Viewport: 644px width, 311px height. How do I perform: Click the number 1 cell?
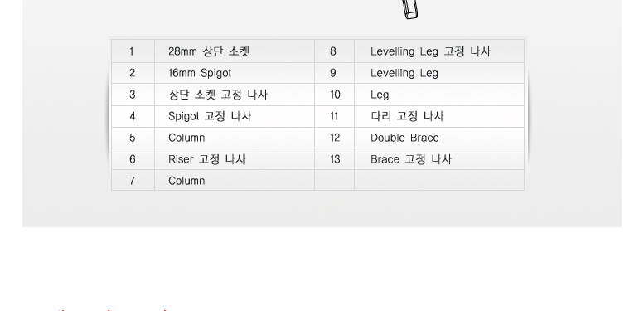click(133, 51)
